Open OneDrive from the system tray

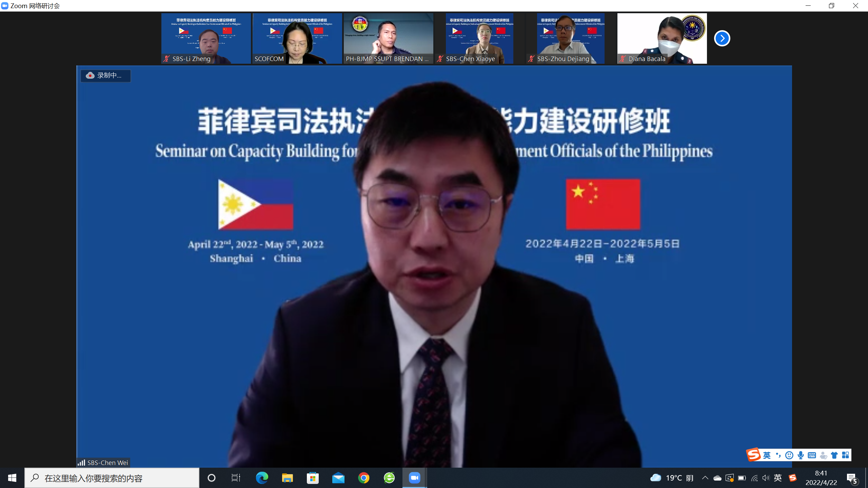[x=718, y=478]
